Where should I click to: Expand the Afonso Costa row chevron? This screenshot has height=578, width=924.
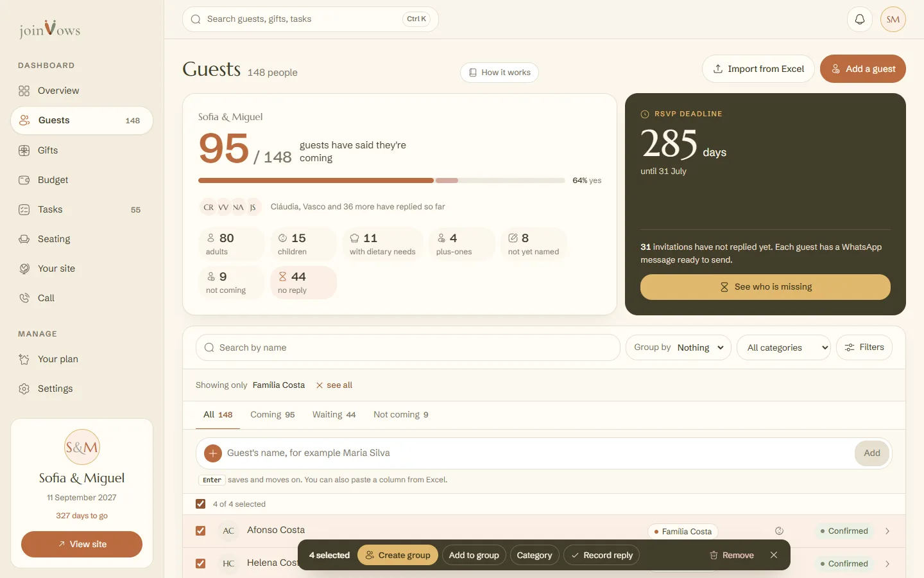coord(887,531)
